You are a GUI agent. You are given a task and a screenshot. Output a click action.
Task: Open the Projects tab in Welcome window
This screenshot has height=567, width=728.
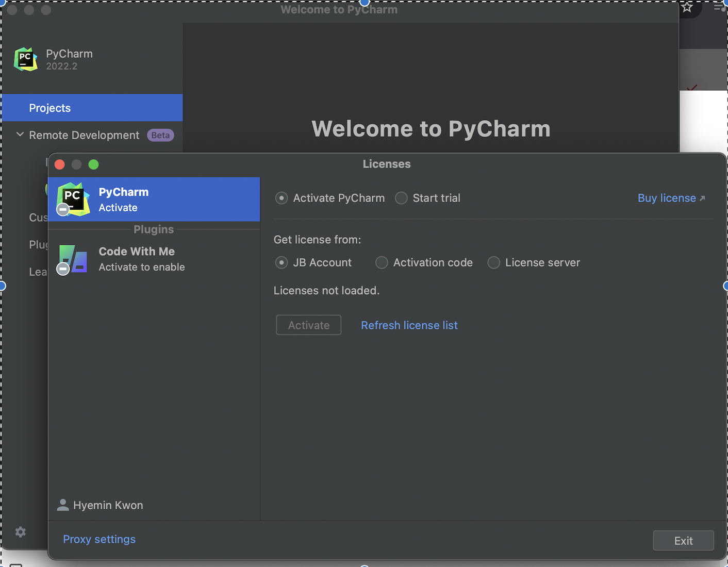(92, 108)
